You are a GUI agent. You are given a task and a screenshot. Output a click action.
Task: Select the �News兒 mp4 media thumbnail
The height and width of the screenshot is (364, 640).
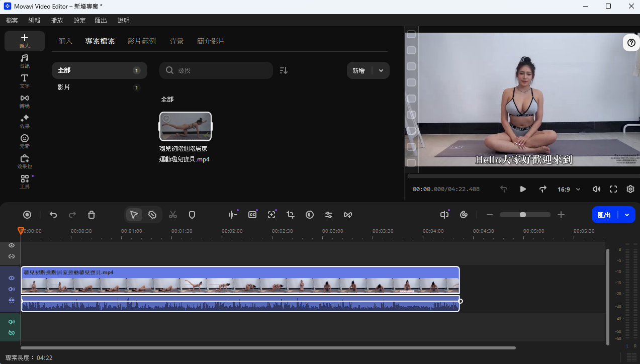pos(186,126)
